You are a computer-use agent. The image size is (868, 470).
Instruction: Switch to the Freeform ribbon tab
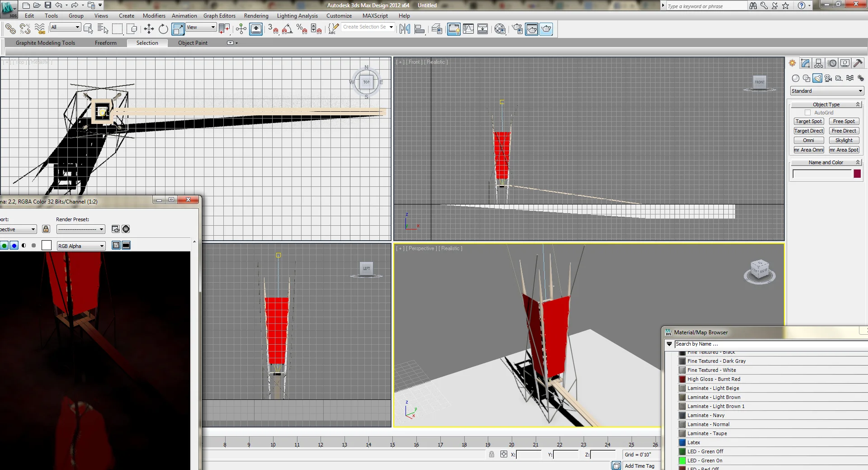(105, 43)
